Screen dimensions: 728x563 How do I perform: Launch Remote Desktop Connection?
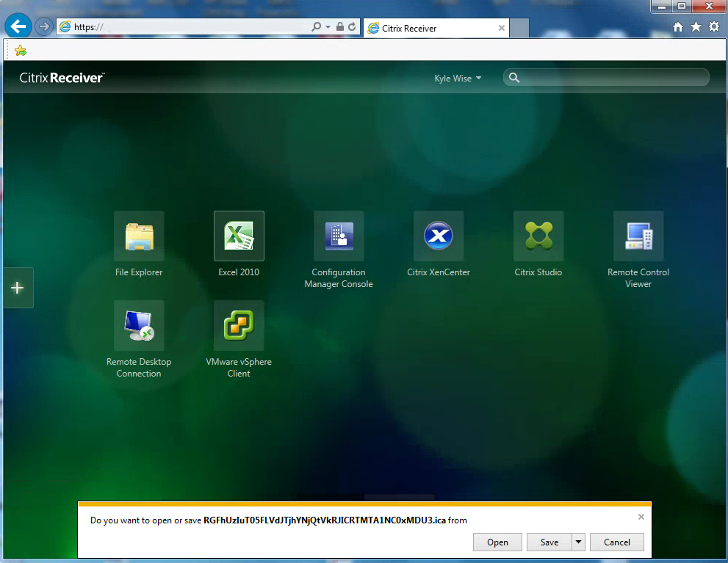pyautogui.click(x=138, y=326)
